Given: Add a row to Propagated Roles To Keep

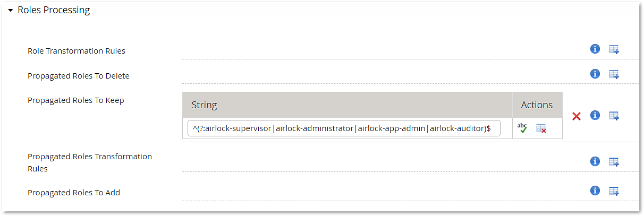Looking at the screenshot, I should [614, 116].
